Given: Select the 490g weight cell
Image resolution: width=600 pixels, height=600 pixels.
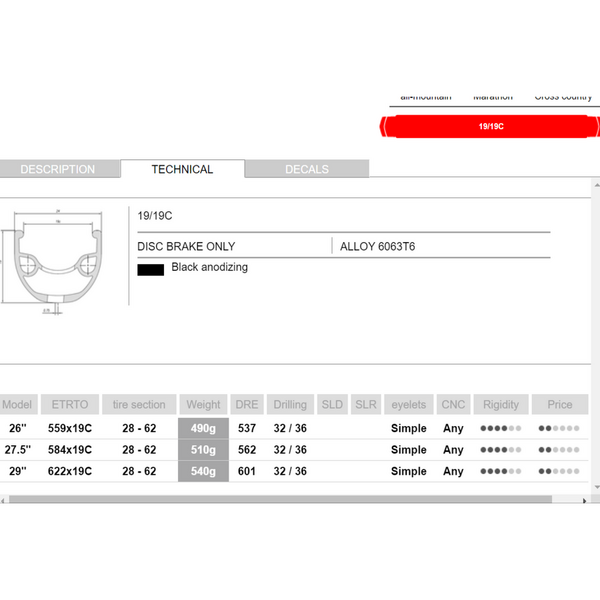Looking at the screenshot, I should [x=203, y=428].
